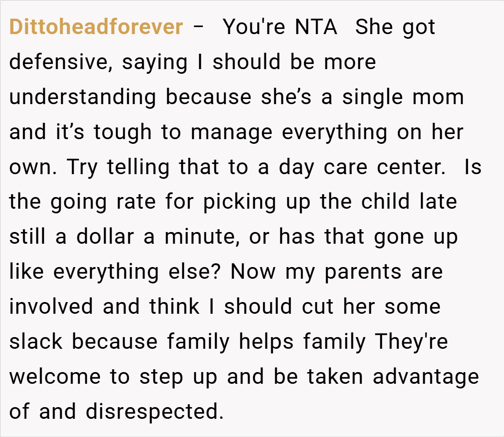Click the word "slack" in the comment
The width and height of the screenshot is (504, 437).
click(36, 342)
